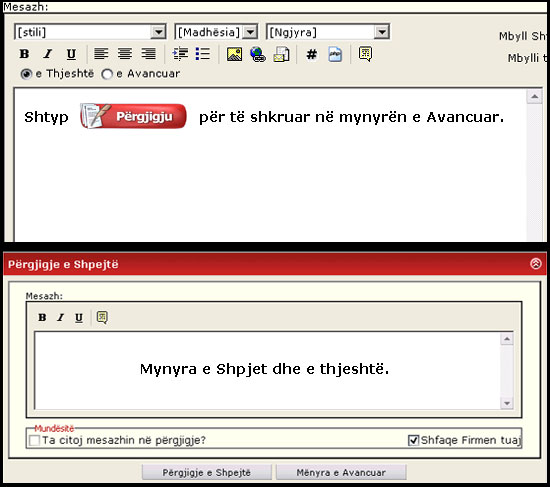Insert PHP code tag icon
Screen dimensions: 550x487
pyautogui.click(x=335, y=54)
